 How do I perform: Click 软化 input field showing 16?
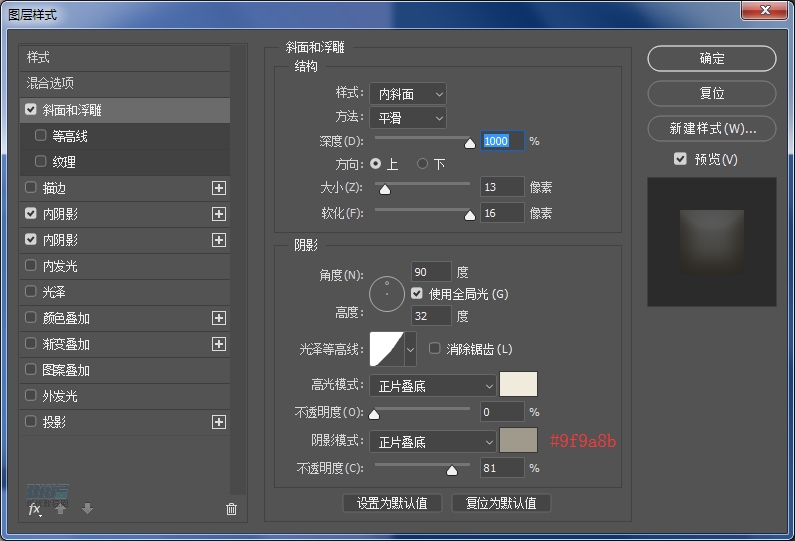point(502,213)
